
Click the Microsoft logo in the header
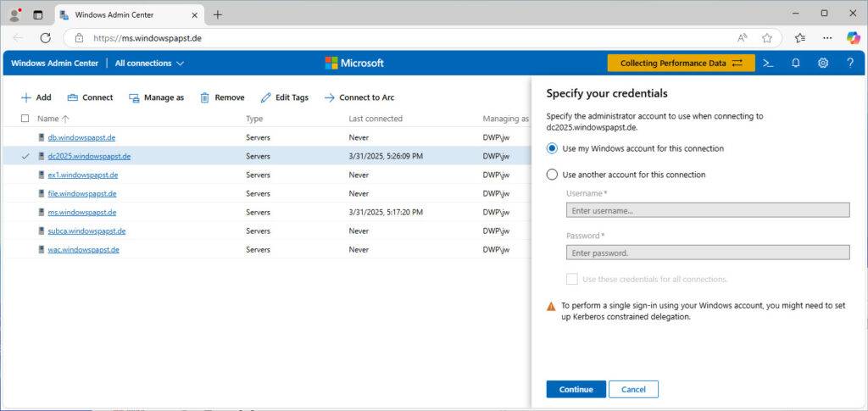pos(354,63)
